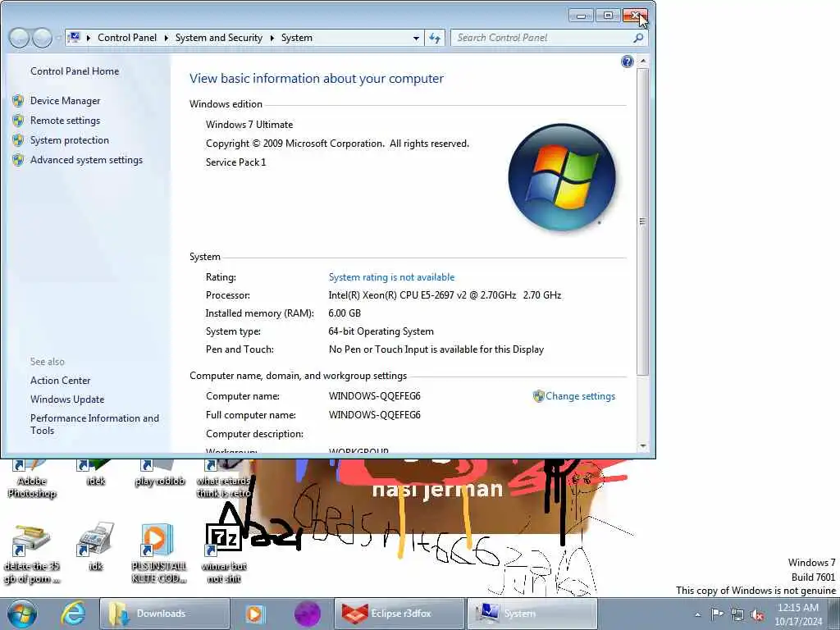Select 'delete the 35 gb' desktop shortcut
This screenshot has width=840, height=630.
[x=32, y=555]
